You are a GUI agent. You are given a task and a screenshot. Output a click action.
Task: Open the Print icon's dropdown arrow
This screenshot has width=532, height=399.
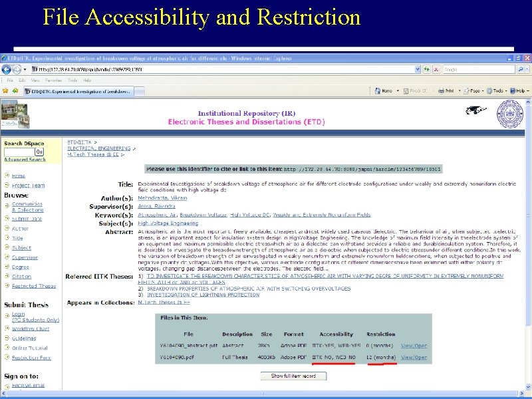458,90
